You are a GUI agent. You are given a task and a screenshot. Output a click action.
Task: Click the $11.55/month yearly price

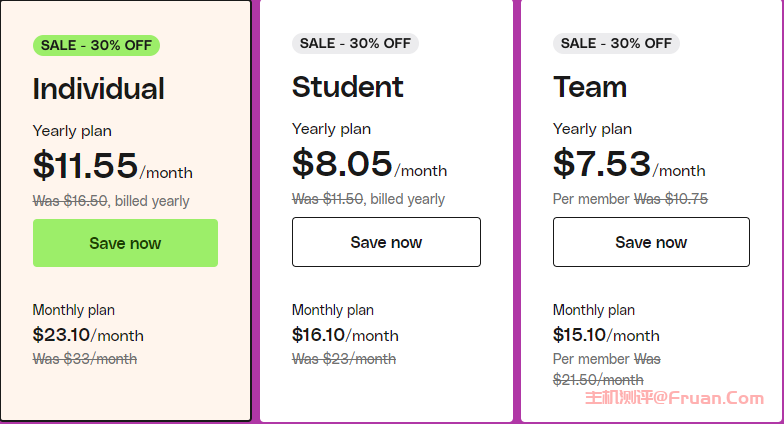pyautogui.click(x=112, y=166)
